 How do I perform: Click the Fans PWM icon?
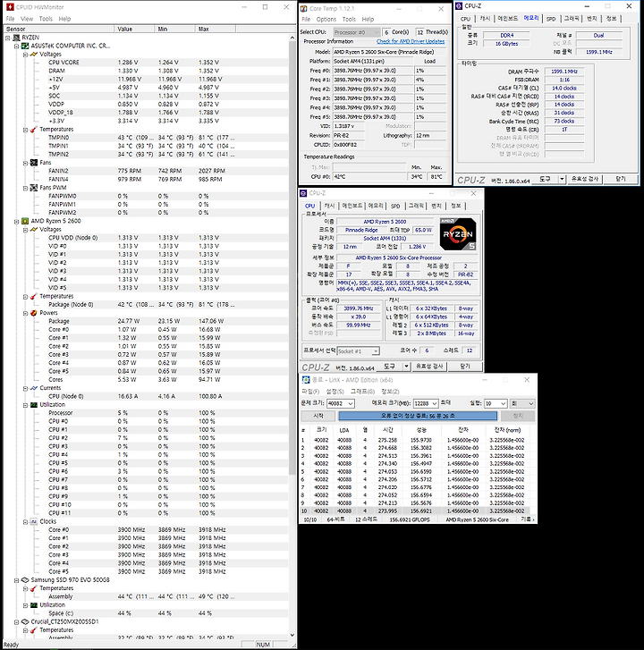click(34, 188)
